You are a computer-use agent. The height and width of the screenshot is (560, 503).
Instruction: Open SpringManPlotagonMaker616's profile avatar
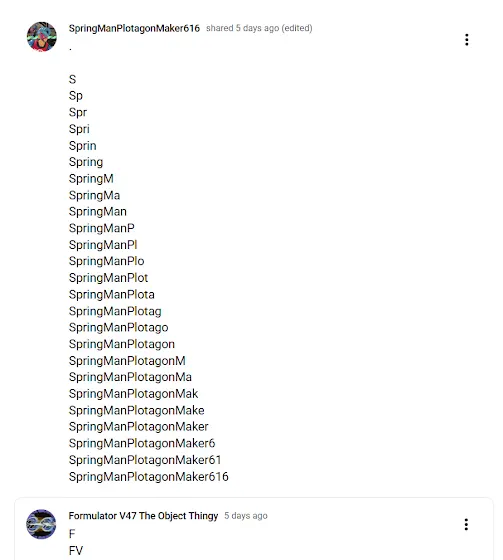[x=42, y=36]
